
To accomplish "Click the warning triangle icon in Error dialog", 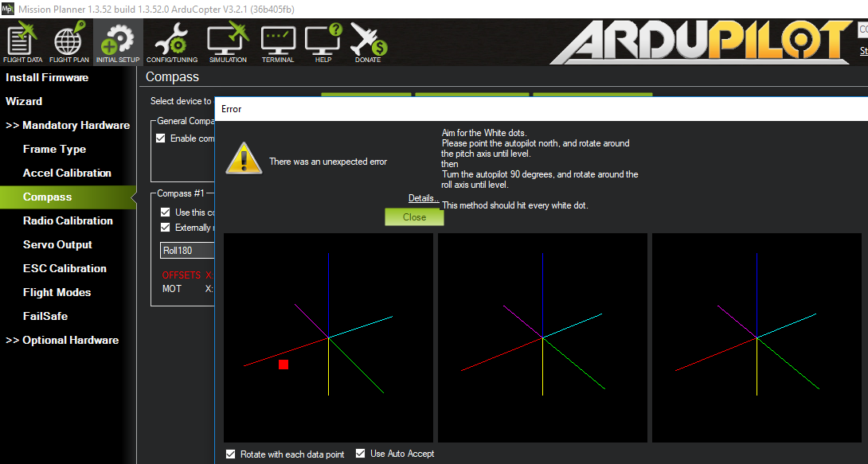I will (244, 158).
